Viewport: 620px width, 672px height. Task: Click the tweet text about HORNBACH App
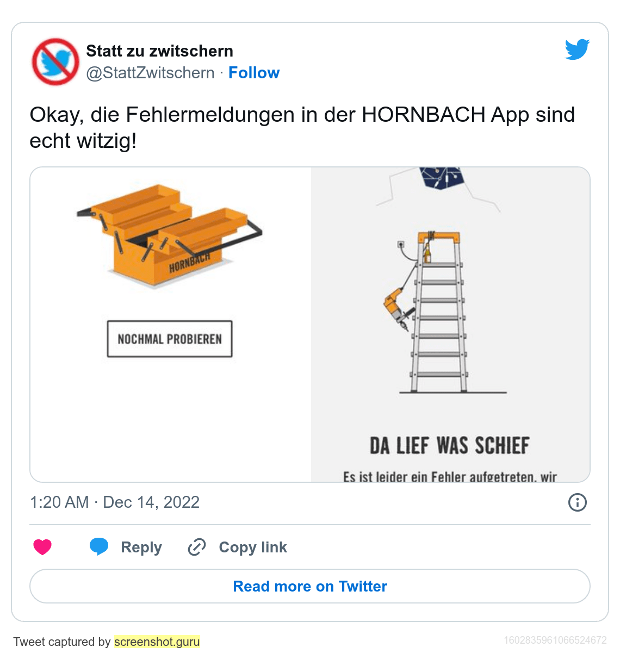(302, 128)
